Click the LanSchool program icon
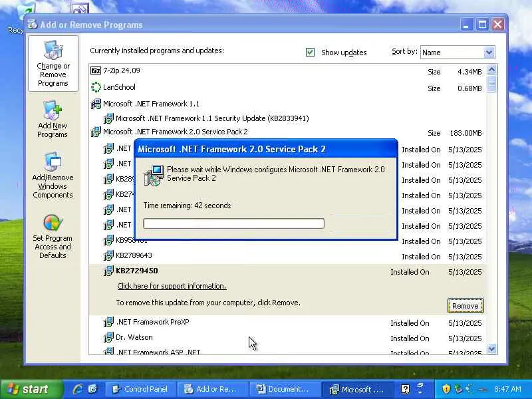This screenshot has width=532, height=399. point(96,87)
